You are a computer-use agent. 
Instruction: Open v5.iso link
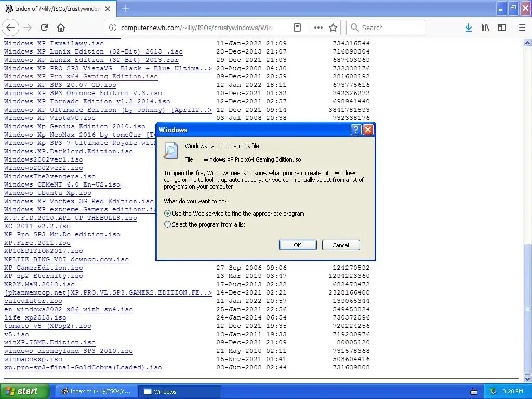[17, 334]
